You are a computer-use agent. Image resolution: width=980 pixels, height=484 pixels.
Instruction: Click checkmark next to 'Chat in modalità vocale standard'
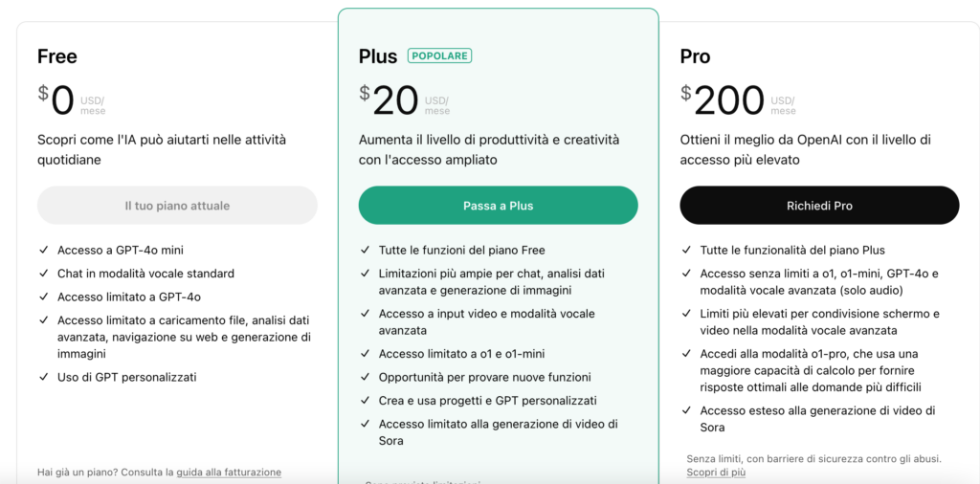tap(44, 274)
